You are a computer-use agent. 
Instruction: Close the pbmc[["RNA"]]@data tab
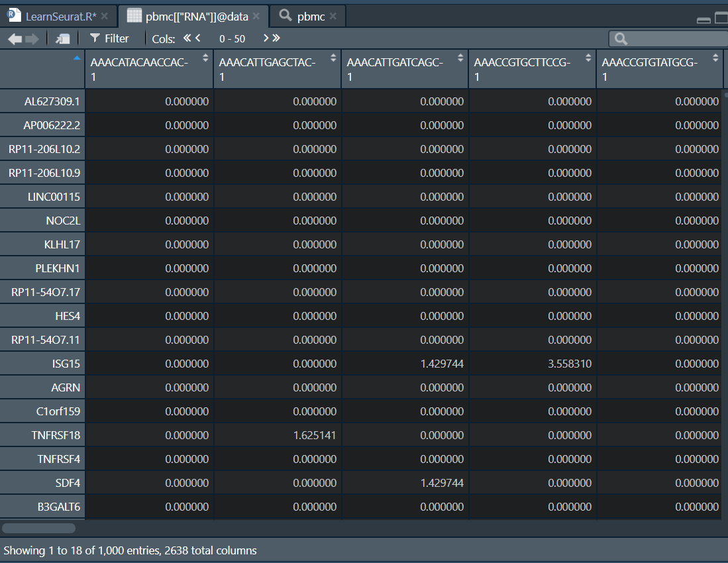coord(256,17)
